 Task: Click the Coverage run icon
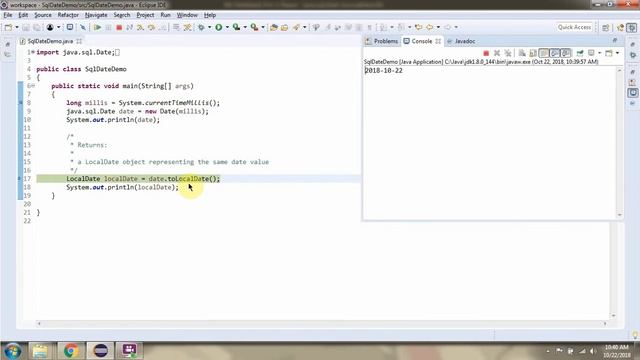tap(236, 27)
